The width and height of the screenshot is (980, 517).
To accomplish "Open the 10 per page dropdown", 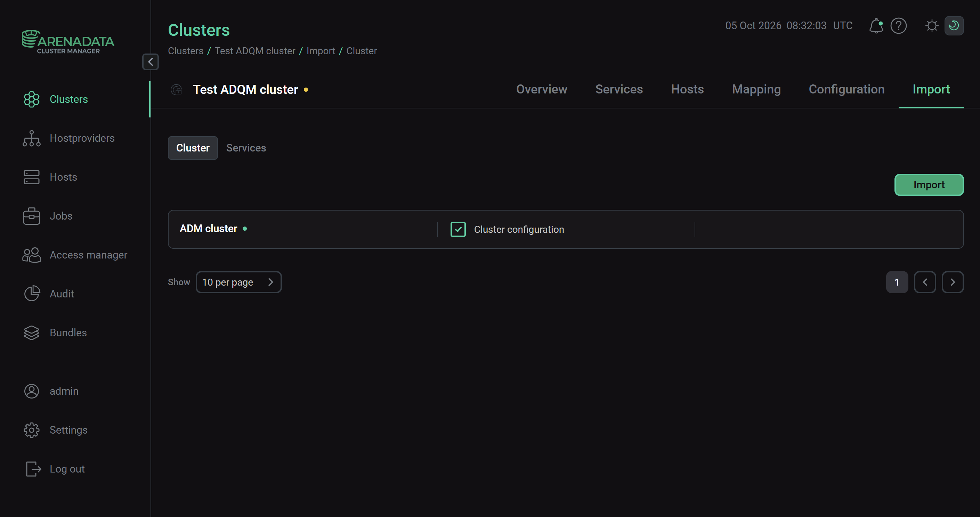I will (x=238, y=282).
